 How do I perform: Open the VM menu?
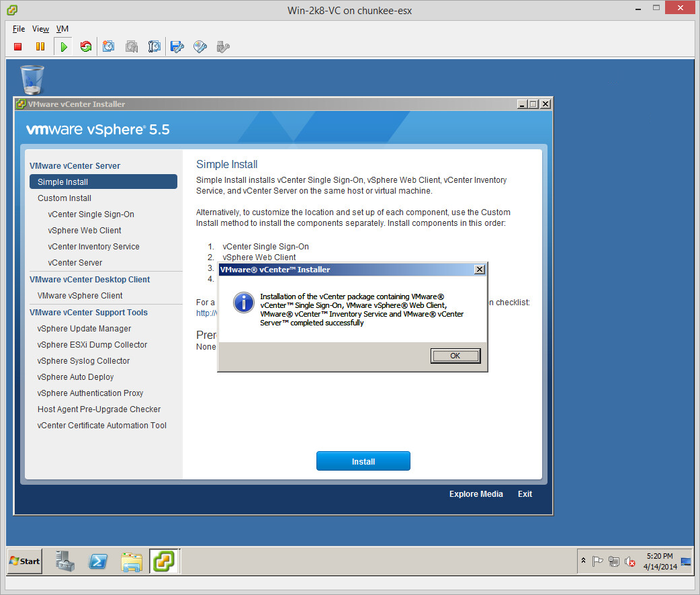point(62,29)
